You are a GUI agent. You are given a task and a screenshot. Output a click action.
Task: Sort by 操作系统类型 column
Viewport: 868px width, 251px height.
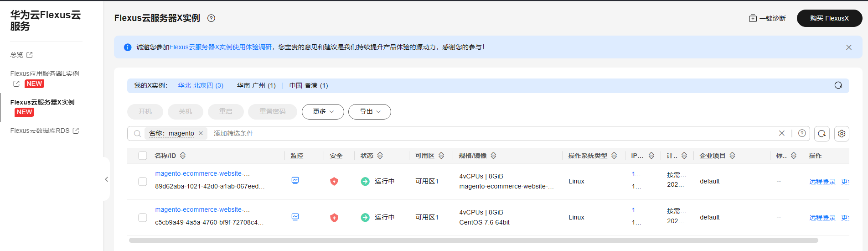(x=614, y=156)
